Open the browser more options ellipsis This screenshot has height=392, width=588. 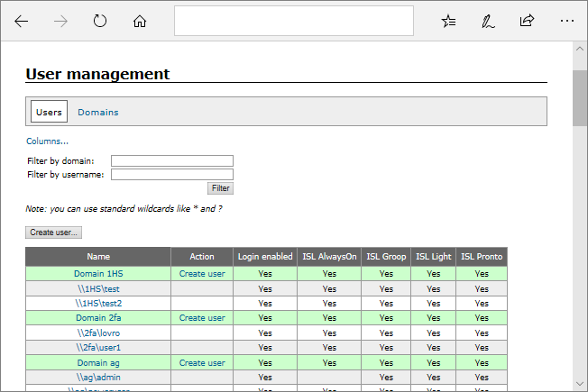click(x=566, y=21)
